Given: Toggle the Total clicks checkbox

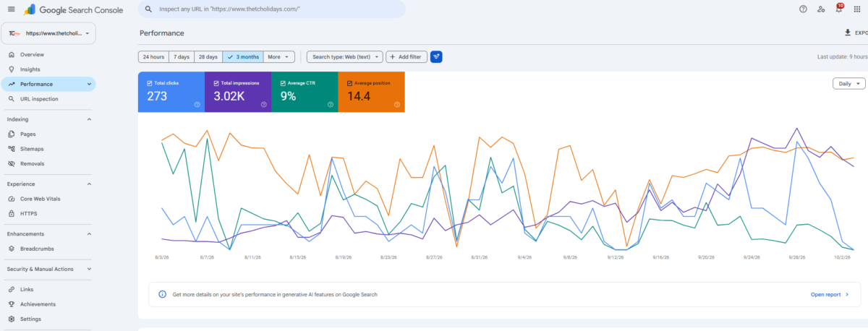Looking at the screenshot, I should 149,83.
